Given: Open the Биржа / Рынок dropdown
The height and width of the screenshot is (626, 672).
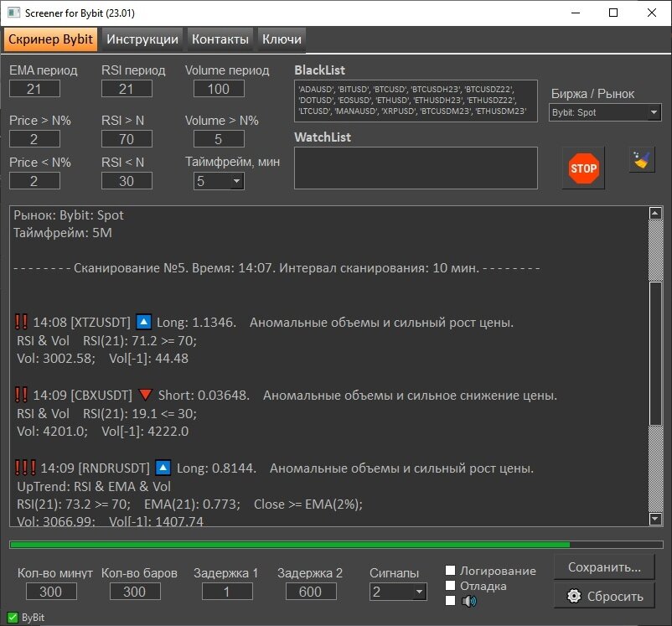Looking at the screenshot, I should [x=605, y=112].
